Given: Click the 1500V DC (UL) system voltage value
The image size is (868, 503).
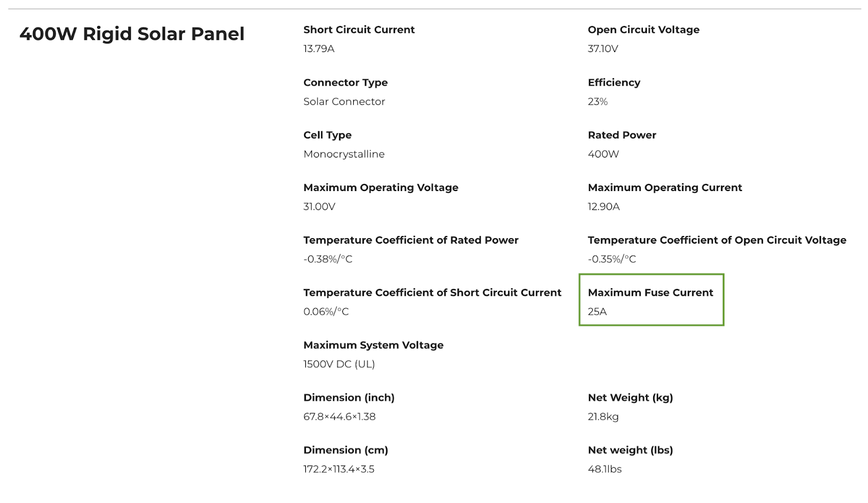Looking at the screenshot, I should pos(339,364).
